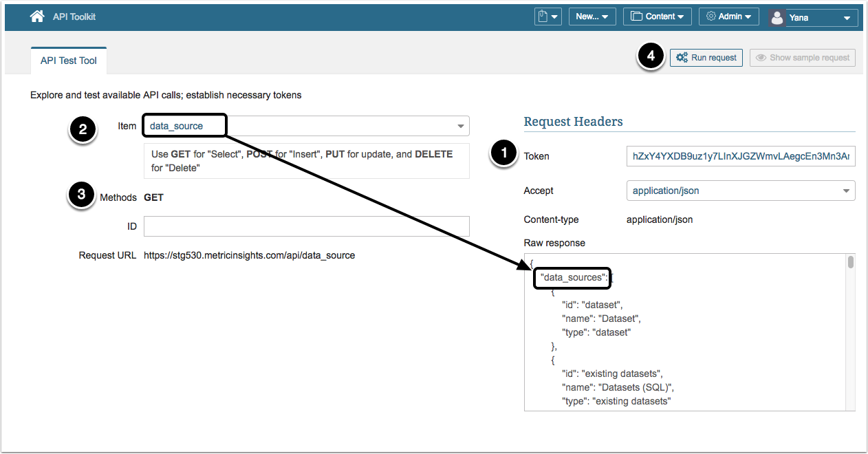868x454 pixels.
Task: Switch to the API Test Tool tab
Action: coord(69,61)
